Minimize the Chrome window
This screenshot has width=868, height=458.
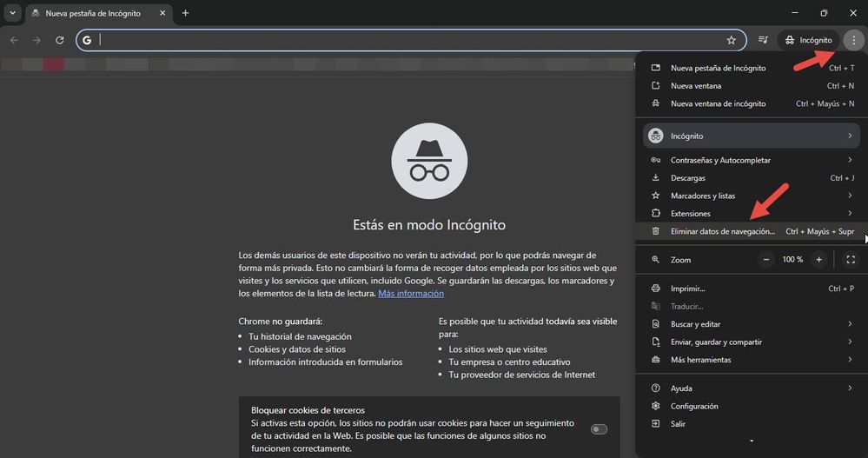click(795, 13)
